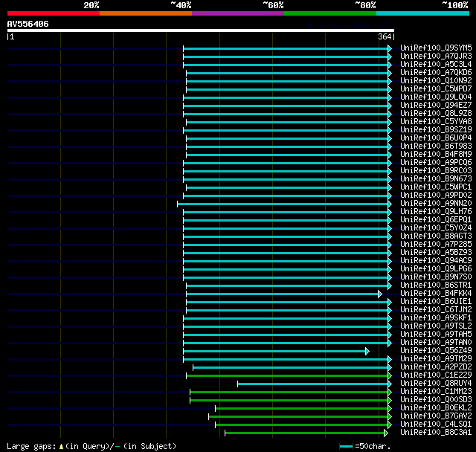The height and width of the screenshot is (452, 476).
Task: Click the arrowhead of the UniRef100_Q9SYM5 alignment
Action: click(390, 48)
